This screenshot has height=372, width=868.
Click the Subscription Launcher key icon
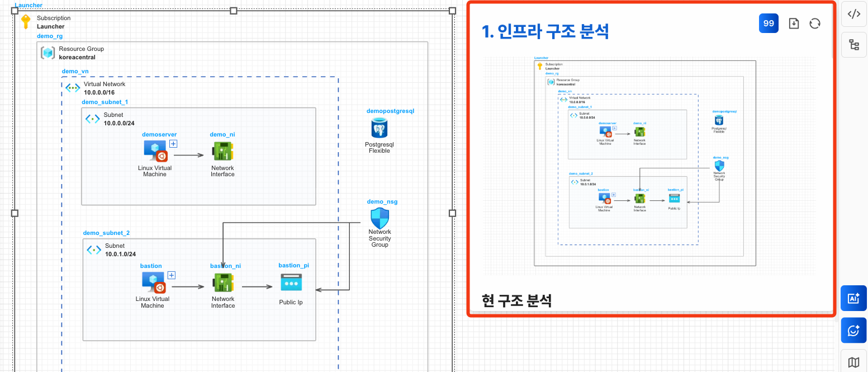coord(25,22)
